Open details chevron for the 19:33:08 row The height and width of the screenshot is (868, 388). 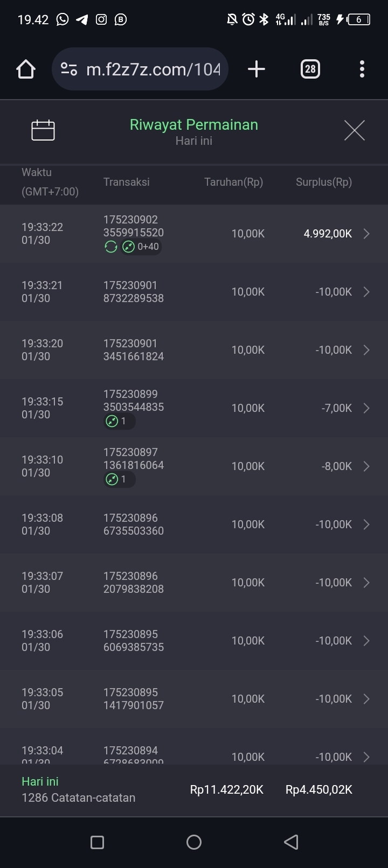click(x=366, y=524)
